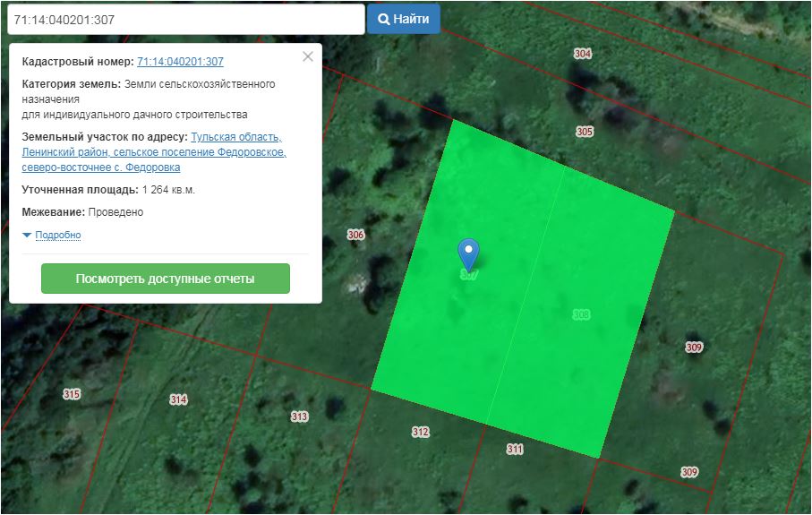
Task: Open cadastral number link 71:14:040201:307
Action: click(x=180, y=62)
